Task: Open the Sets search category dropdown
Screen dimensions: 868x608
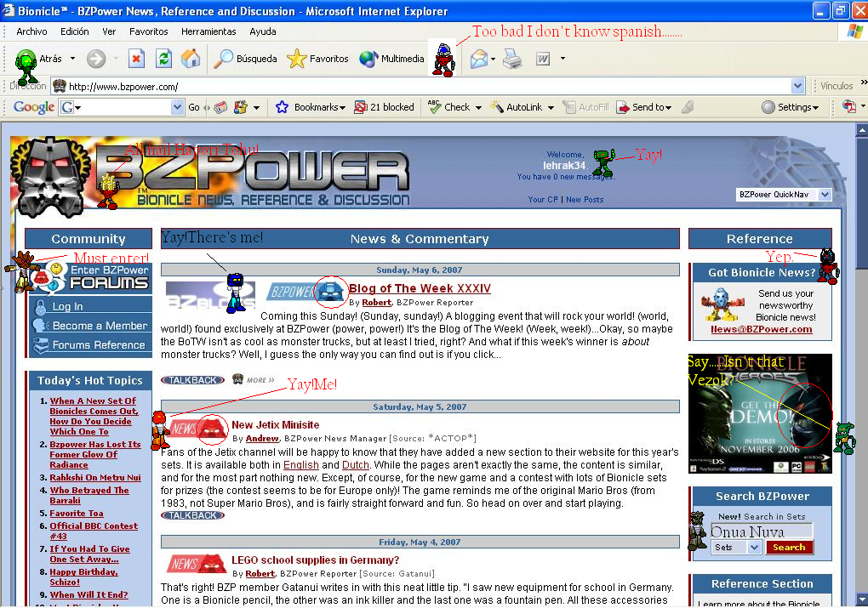Action: (x=753, y=547)
